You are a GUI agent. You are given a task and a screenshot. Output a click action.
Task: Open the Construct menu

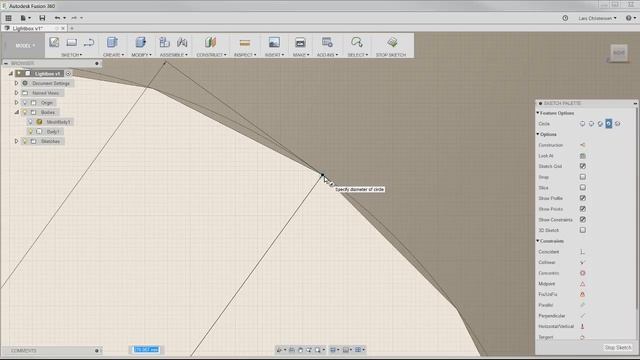(211, 55)
